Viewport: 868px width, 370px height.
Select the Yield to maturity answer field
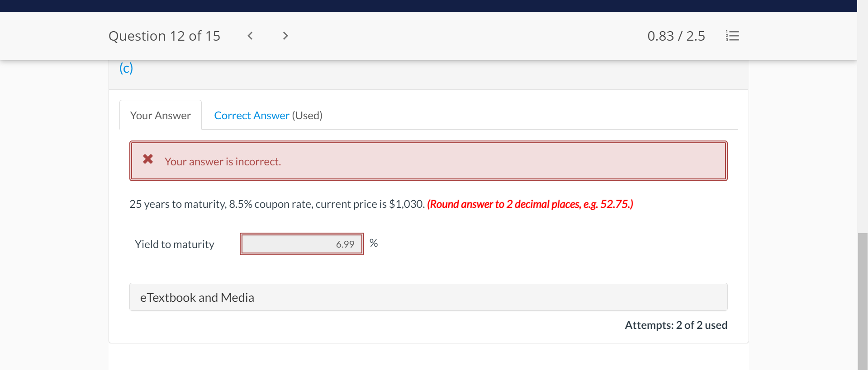301,244
